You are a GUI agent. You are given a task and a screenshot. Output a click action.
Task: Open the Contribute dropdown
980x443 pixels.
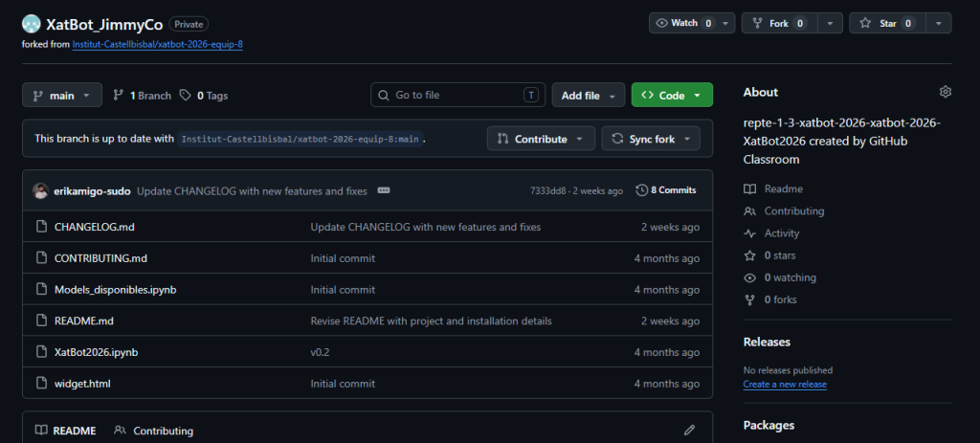541,139
